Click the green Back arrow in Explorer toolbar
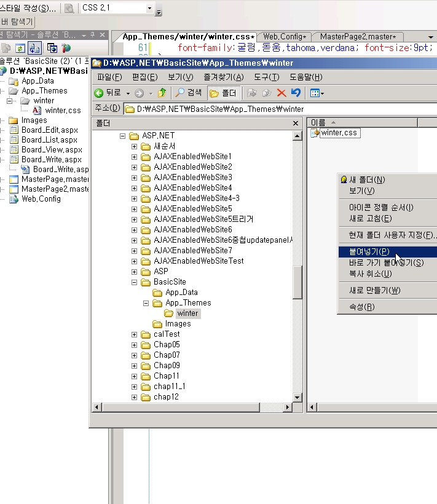Viewport: 437px width, 504px height. pyautogui.click(x=98, y=93)
